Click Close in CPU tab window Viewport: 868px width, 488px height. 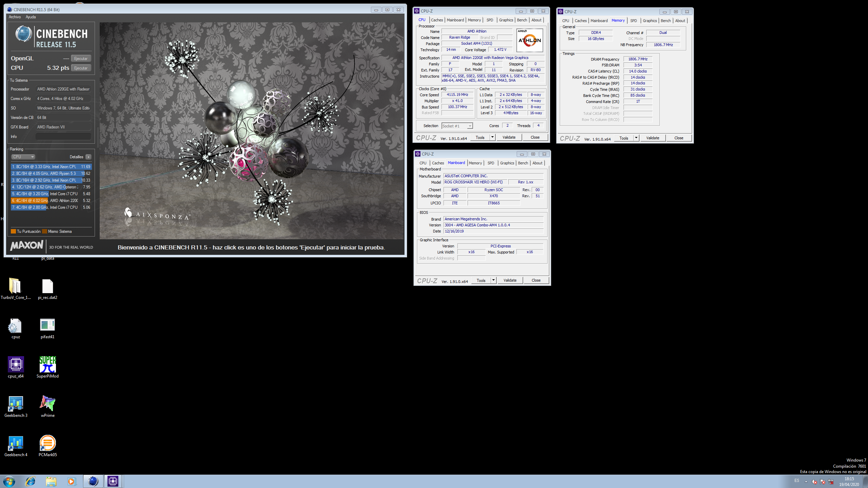pyautogui.click(x=535, y=137)
